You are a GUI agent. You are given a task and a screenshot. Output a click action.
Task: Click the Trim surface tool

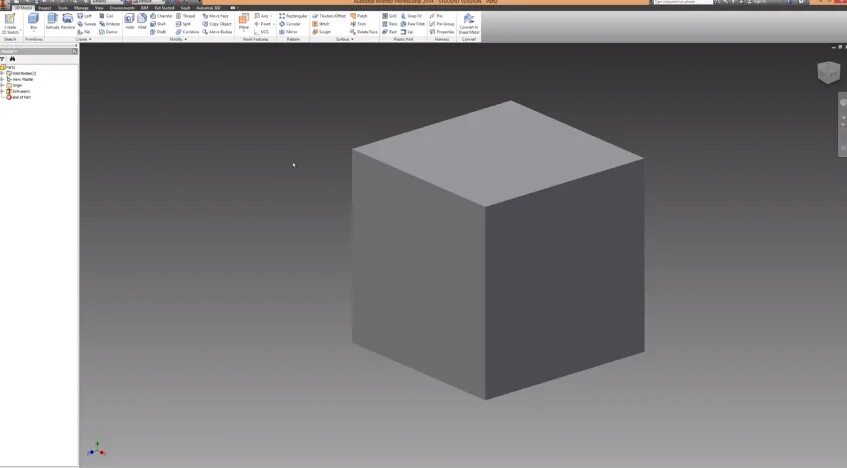[x=358, y=24]
